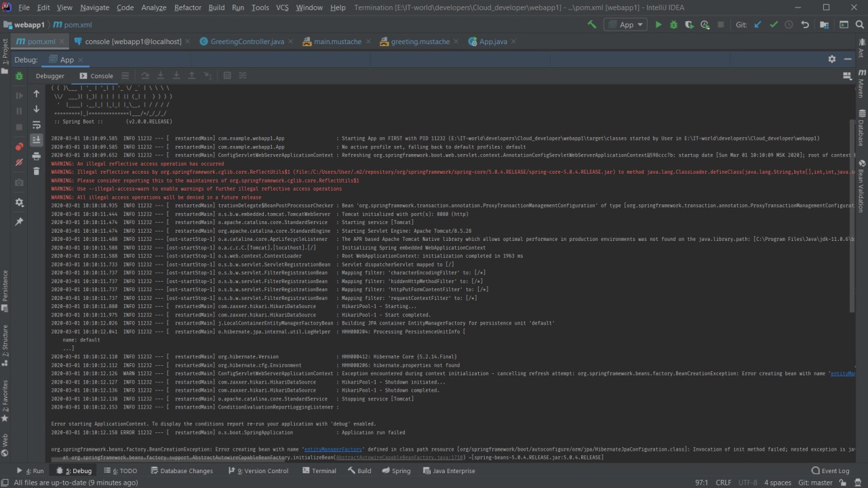Viewport: 868px width, 488px height.
Task: Toggle soft-wrap in console
Action: (37, 125)
